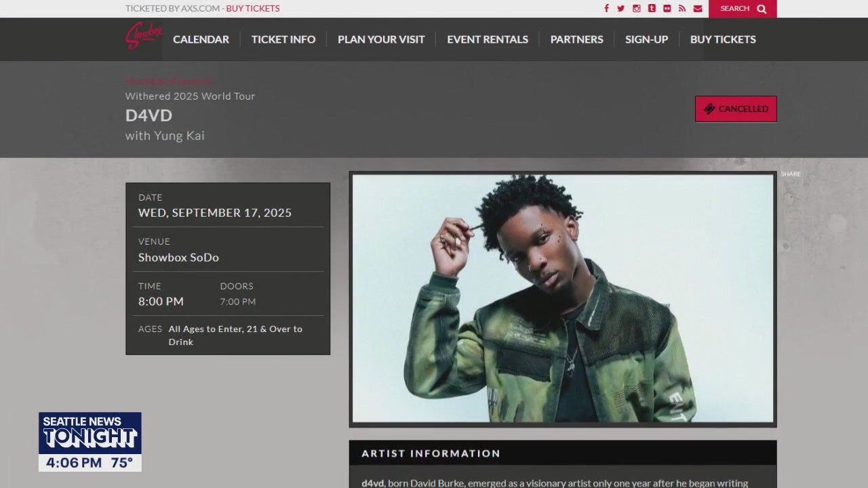Open Plan Your Visit menu

pyautogui.click(x=381, y=39)
